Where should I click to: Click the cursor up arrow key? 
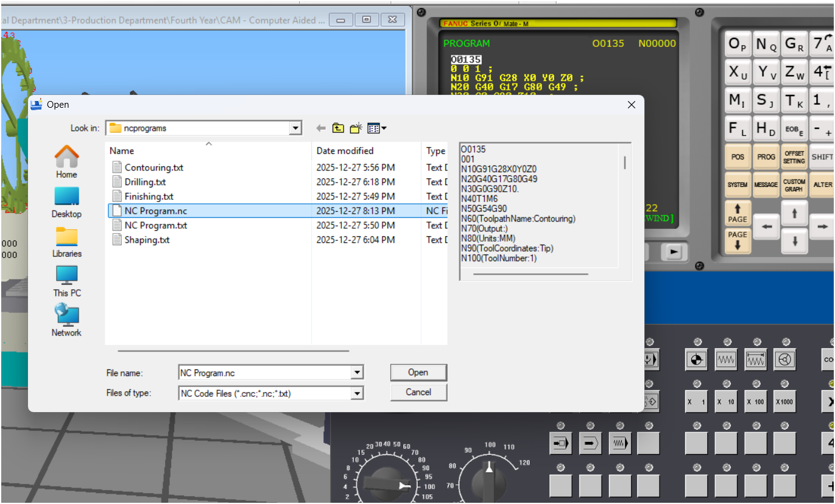tap(795, 213)
